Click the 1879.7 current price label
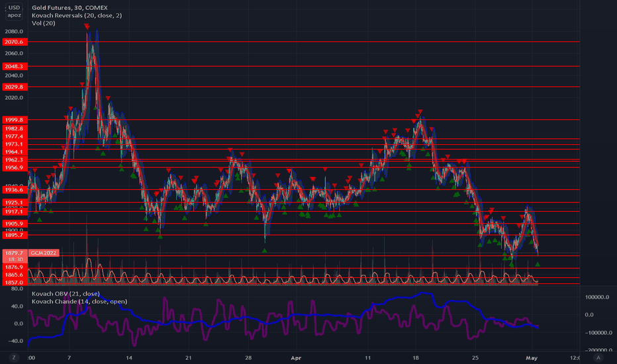 [x=14, y=253]
